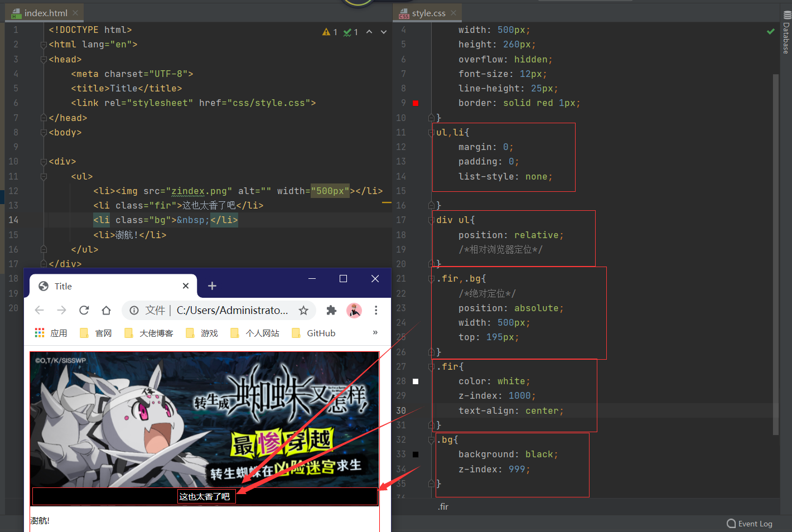
Task: Collapse the div ul CSS rule fold
Action: point(431,220)
